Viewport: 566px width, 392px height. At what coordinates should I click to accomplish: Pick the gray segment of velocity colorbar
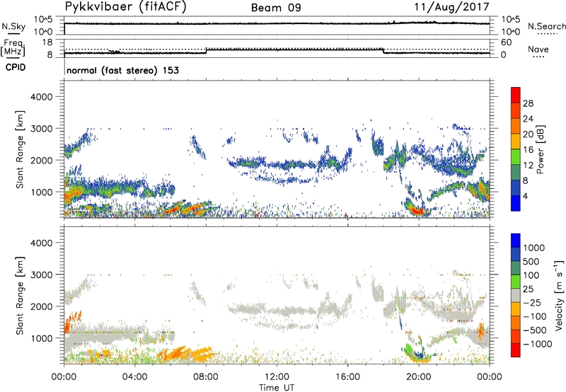pos(516,295)
